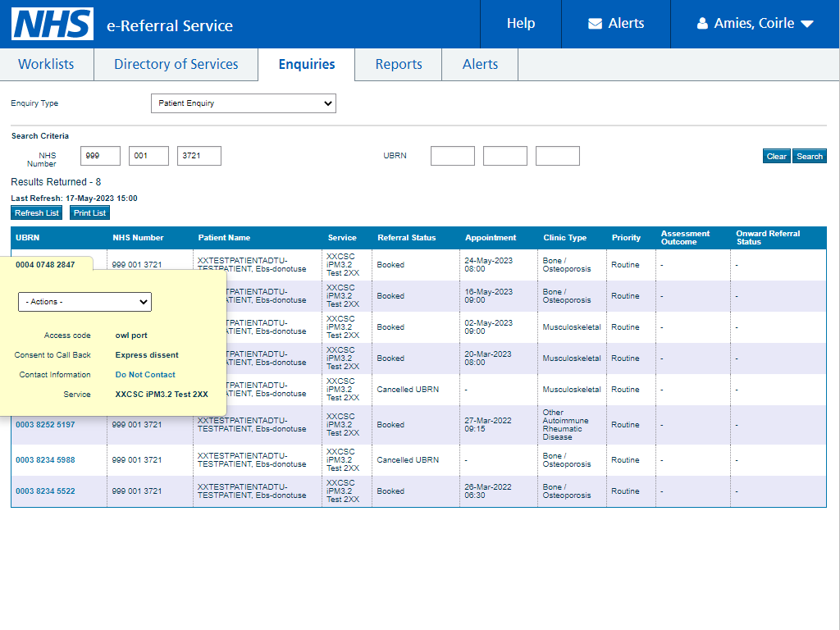Click the user profile icon beside Amies, Coirle

(702, 24)
